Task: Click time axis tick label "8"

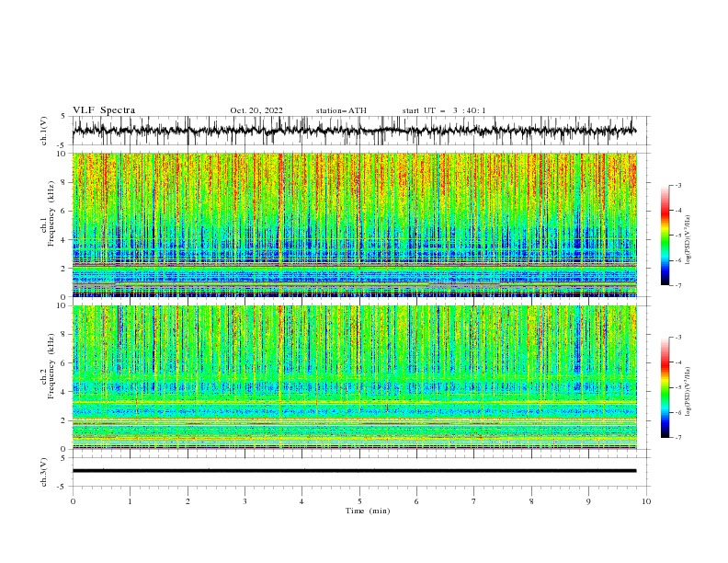Action: coord(531,501)
